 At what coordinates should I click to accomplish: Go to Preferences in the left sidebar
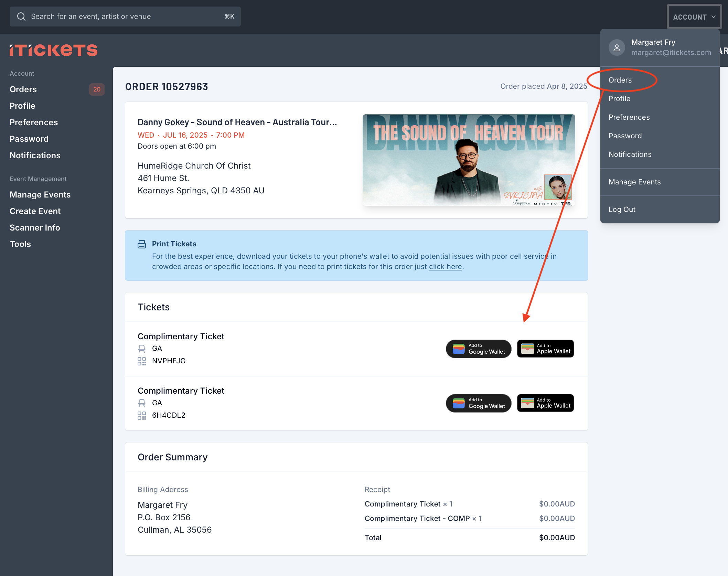[34, 122]
